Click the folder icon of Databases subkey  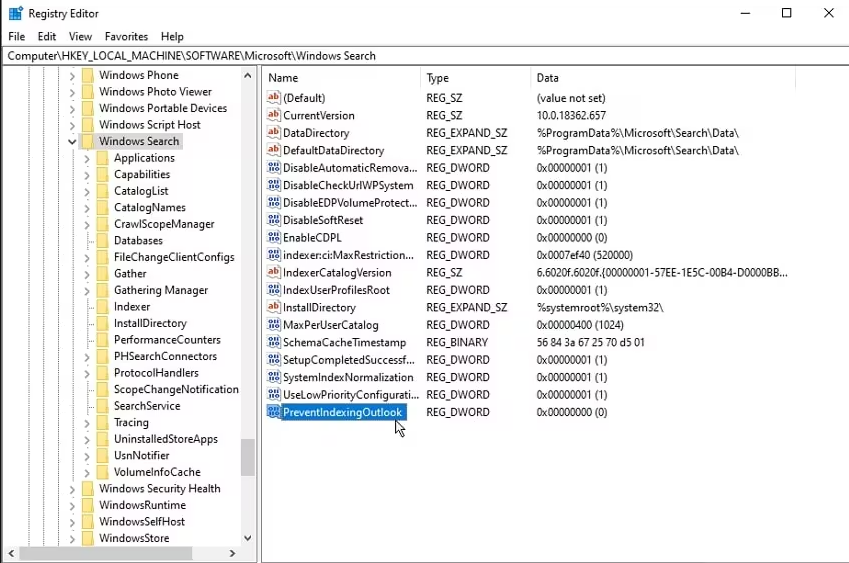tap(102, 240)
